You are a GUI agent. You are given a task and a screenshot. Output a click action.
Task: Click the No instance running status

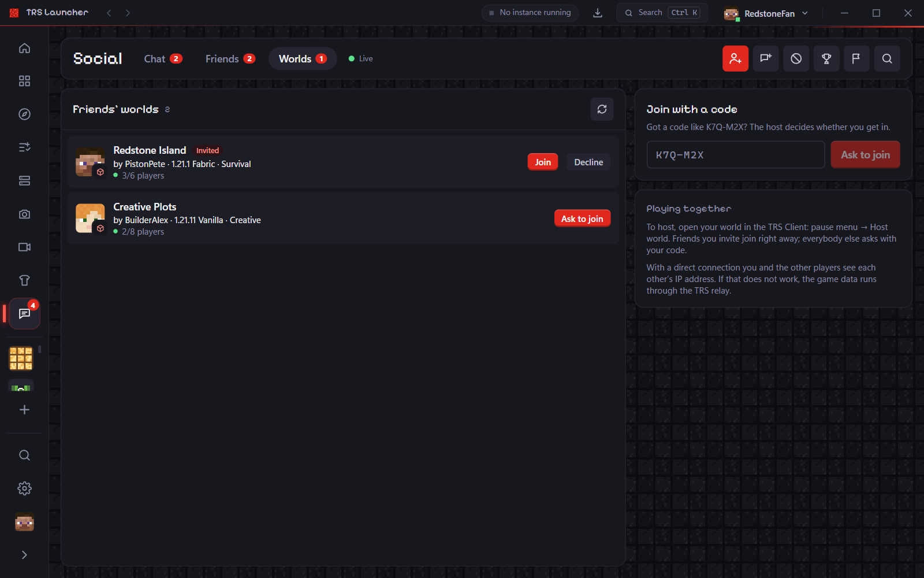530,13
